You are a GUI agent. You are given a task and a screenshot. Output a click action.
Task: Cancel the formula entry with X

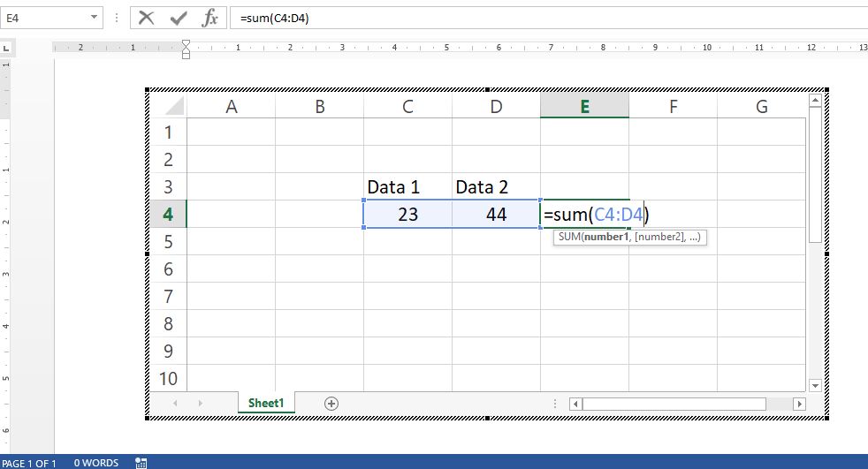click(x=146, y=19)
